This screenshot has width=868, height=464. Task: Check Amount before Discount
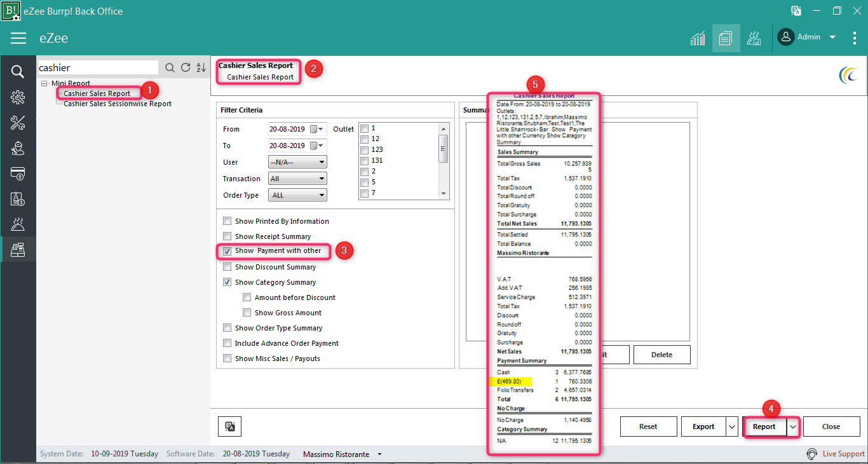247,297
